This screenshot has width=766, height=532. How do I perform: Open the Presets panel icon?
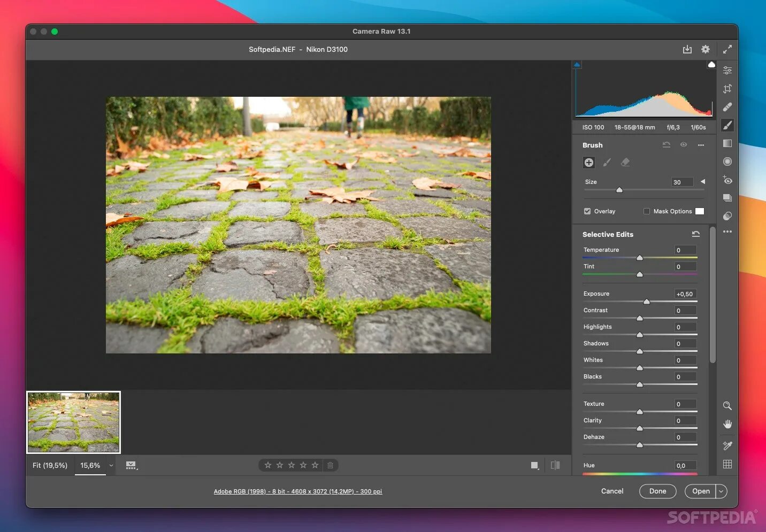click(x=727, y=216)
